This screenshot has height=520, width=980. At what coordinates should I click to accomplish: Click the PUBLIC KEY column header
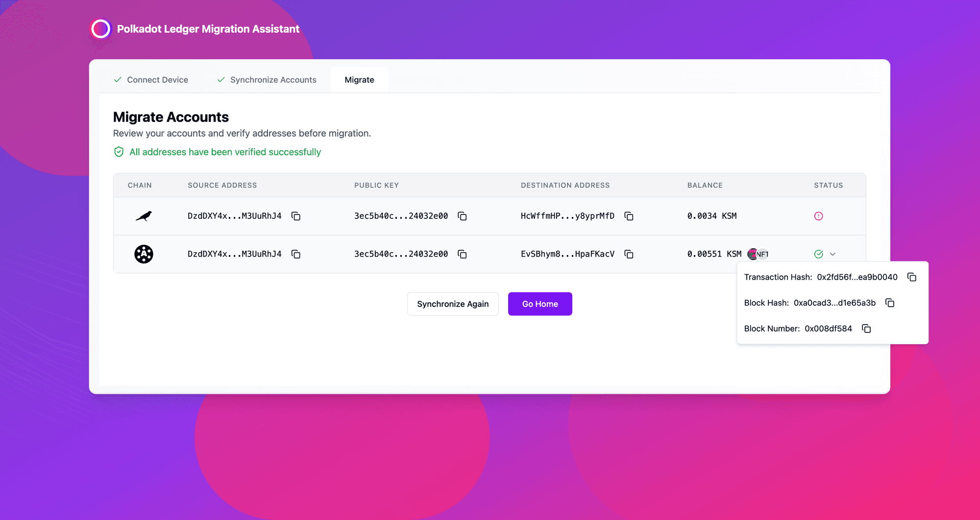(376, 185)
